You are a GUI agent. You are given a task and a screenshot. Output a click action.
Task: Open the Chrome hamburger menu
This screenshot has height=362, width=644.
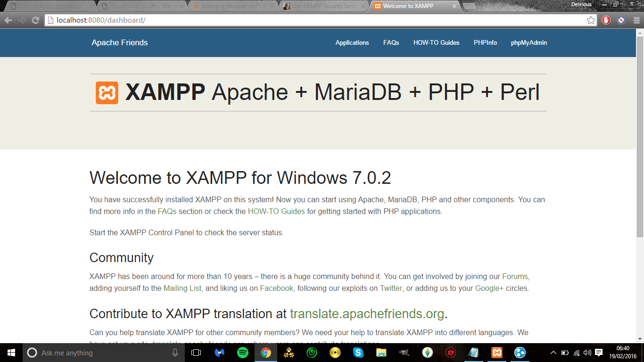(x=636, y=20)
